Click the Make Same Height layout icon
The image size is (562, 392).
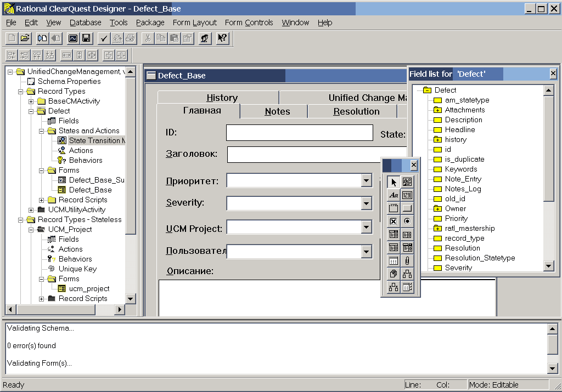pyautogui.click(x=79, y=55)
